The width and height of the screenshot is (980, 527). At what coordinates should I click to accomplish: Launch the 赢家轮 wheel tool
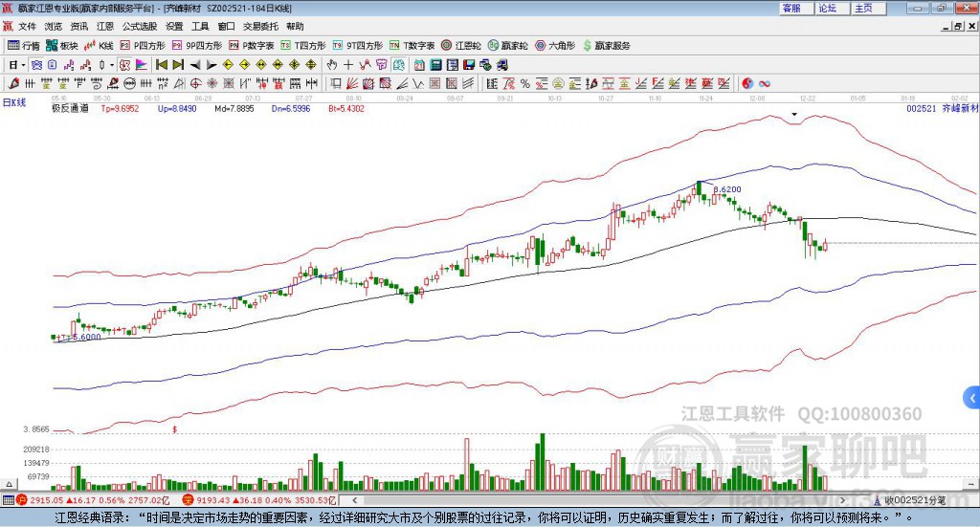pos(508,46)
